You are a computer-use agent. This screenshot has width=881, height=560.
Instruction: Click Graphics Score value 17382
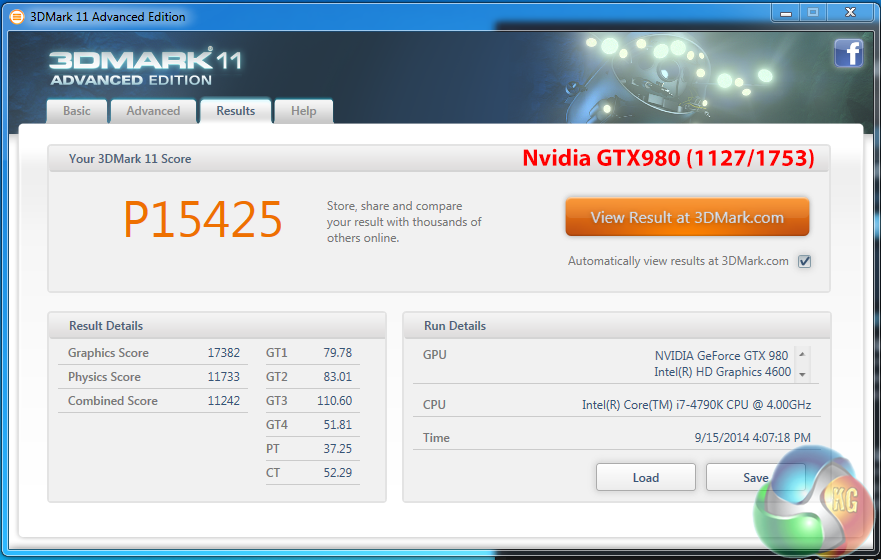(x=224, y=353)
